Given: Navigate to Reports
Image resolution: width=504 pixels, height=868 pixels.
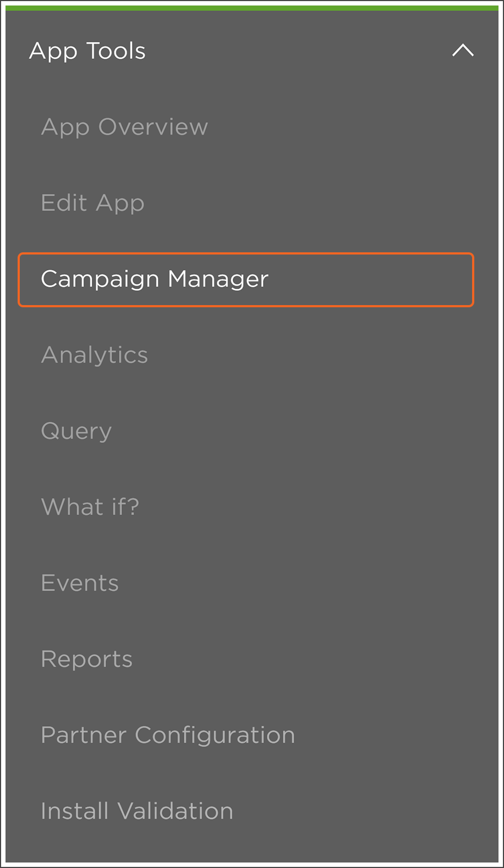Looking at the screenshot, I should point(87,659).
